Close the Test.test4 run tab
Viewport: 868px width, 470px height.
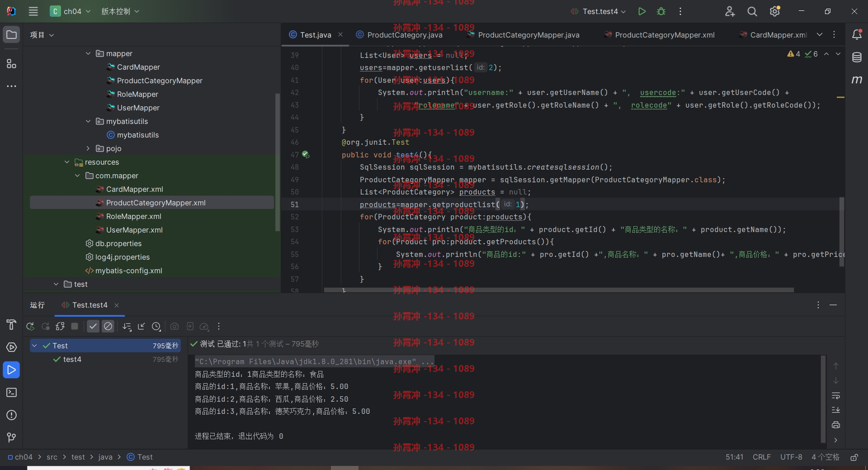tap(117, 305)
